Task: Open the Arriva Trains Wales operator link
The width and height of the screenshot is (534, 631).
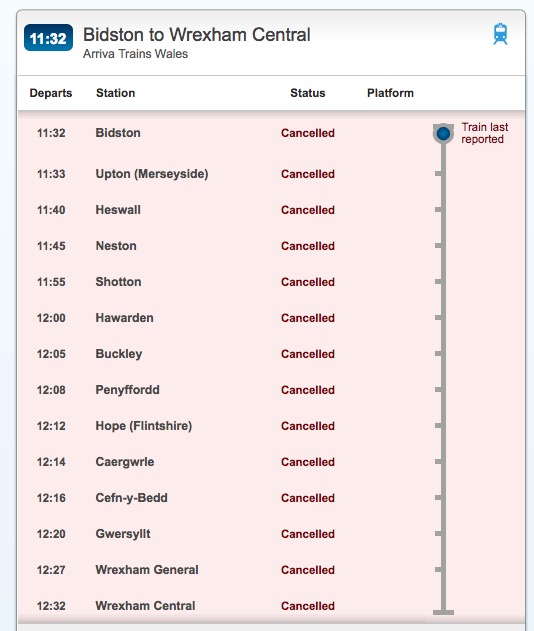Action: (x=135, y=54)
